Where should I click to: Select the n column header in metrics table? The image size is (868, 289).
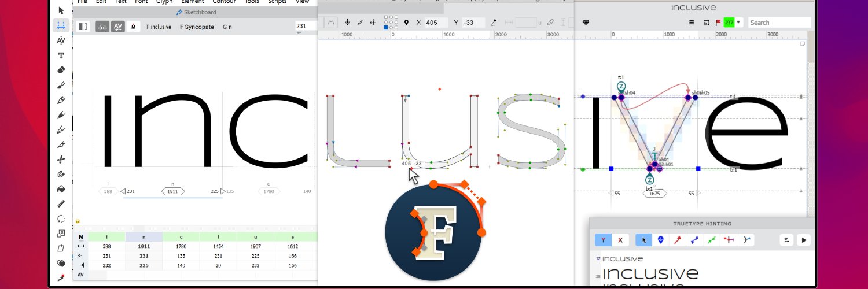tap(144, 237)
